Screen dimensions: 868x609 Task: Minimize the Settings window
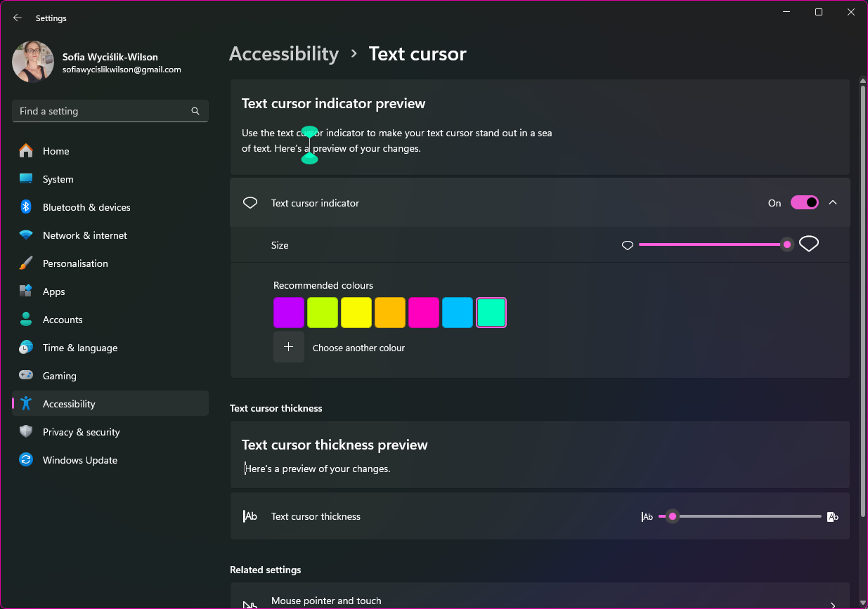click(786, 12)
